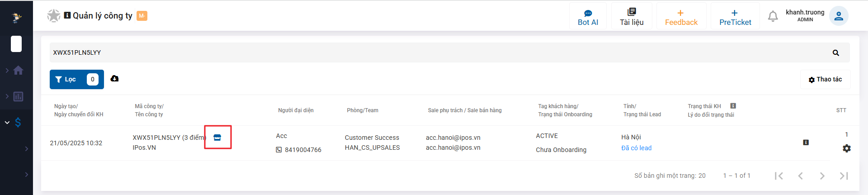The image size is (868, 195).
Task: Click the info icon in customer row
Action: coord(806,143)
